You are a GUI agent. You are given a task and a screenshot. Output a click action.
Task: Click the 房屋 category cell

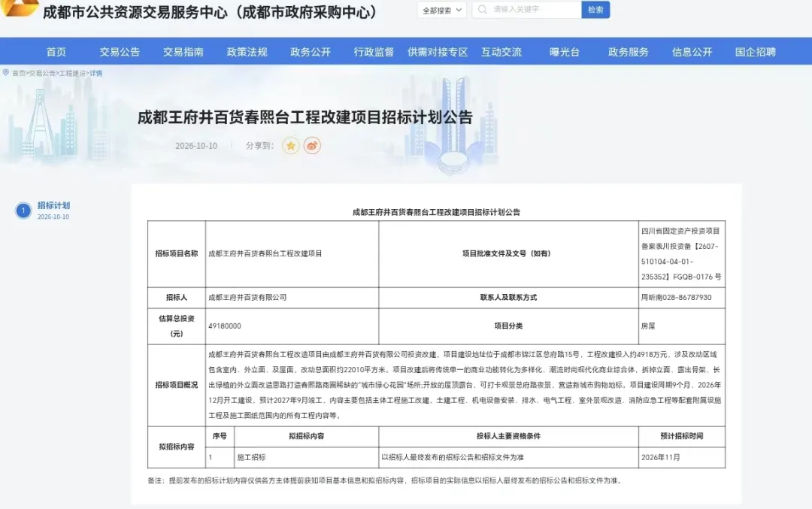pos(681,326)
